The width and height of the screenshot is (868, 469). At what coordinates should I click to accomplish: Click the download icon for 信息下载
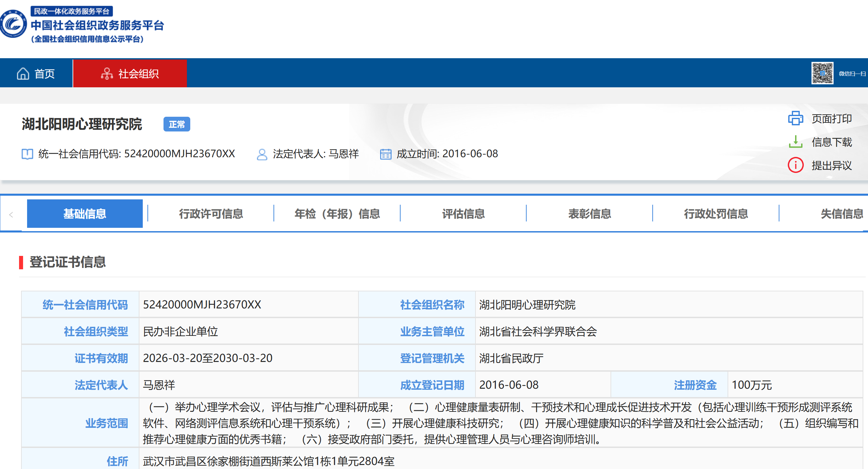[x=795, y=142]
